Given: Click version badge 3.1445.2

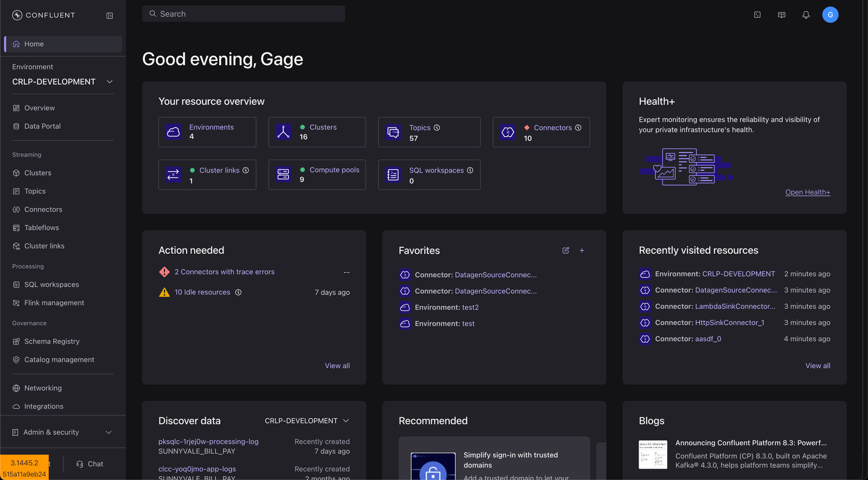Looking at the screenshot, I should tap(24, 468).
